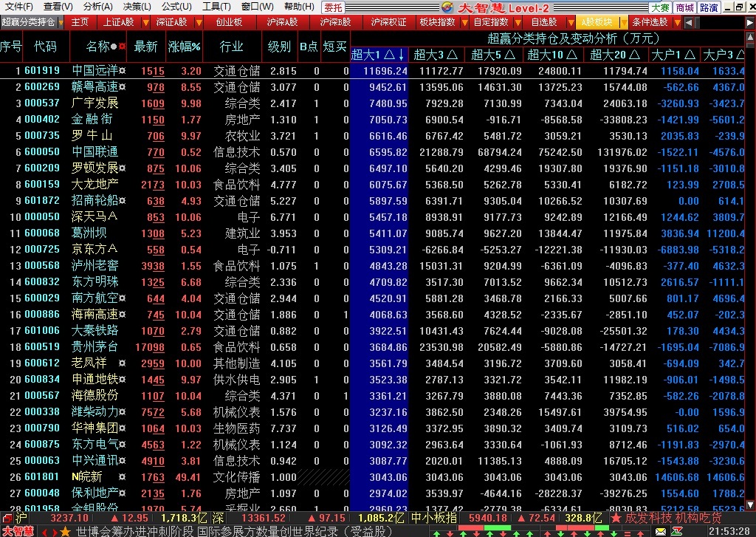
Task: Switch to the 沪深B股 tab
Action: [x=336, y=23]
